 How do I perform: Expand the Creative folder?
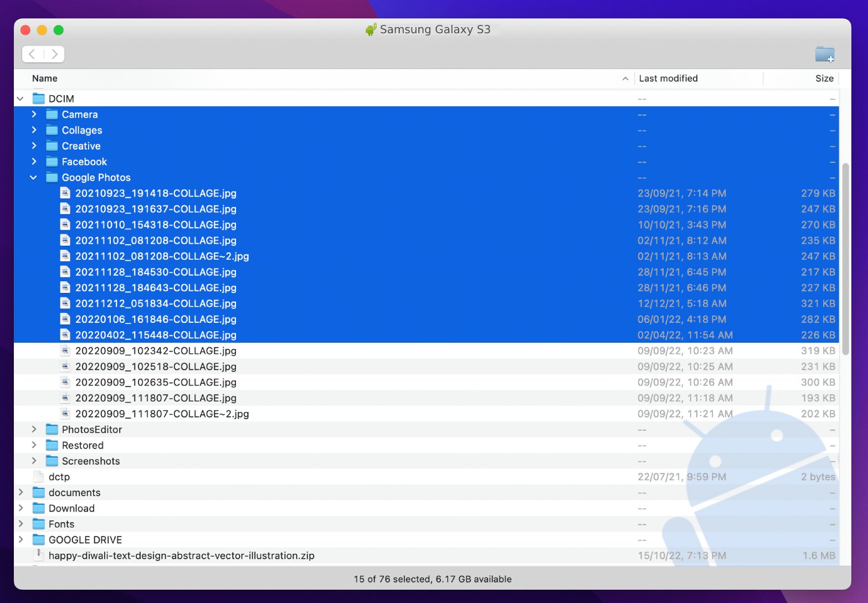(x=34, y=146)
